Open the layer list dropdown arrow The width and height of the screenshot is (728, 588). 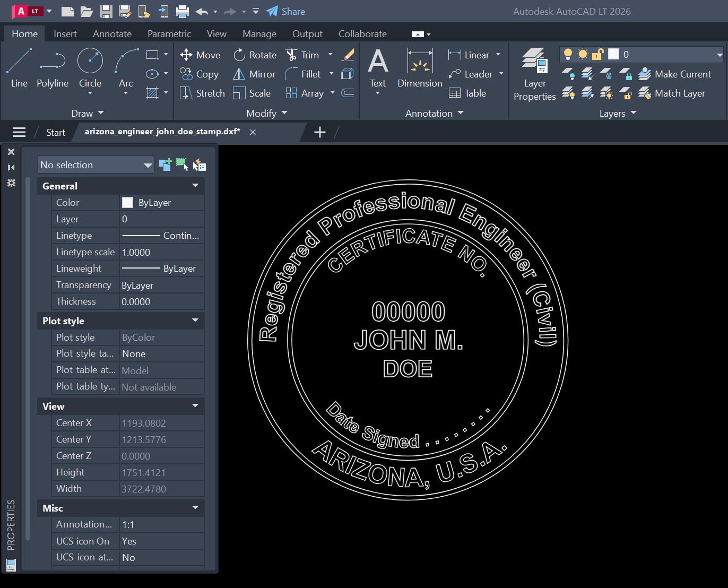720,54
